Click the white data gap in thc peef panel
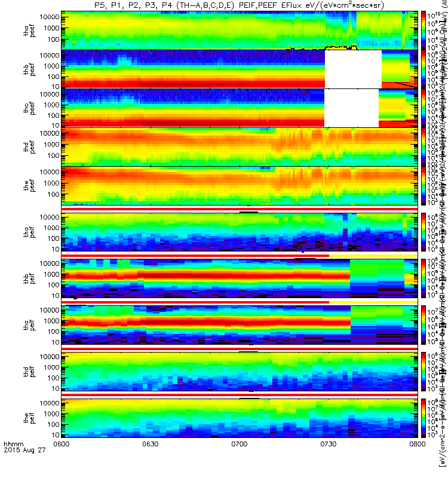448x478 pixels. point(351,108)
